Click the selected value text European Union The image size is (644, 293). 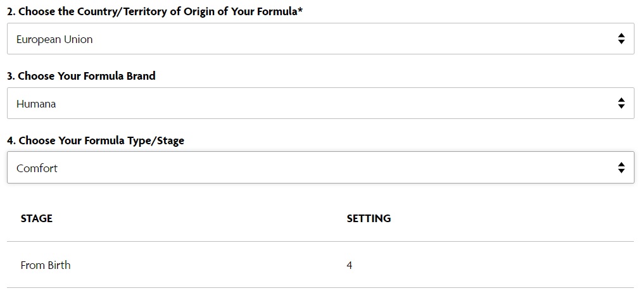coord(54,39)
